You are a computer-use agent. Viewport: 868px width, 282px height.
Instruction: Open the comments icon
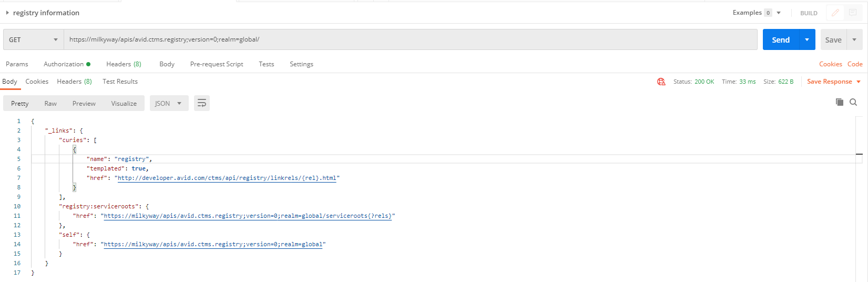pos(853,13)
